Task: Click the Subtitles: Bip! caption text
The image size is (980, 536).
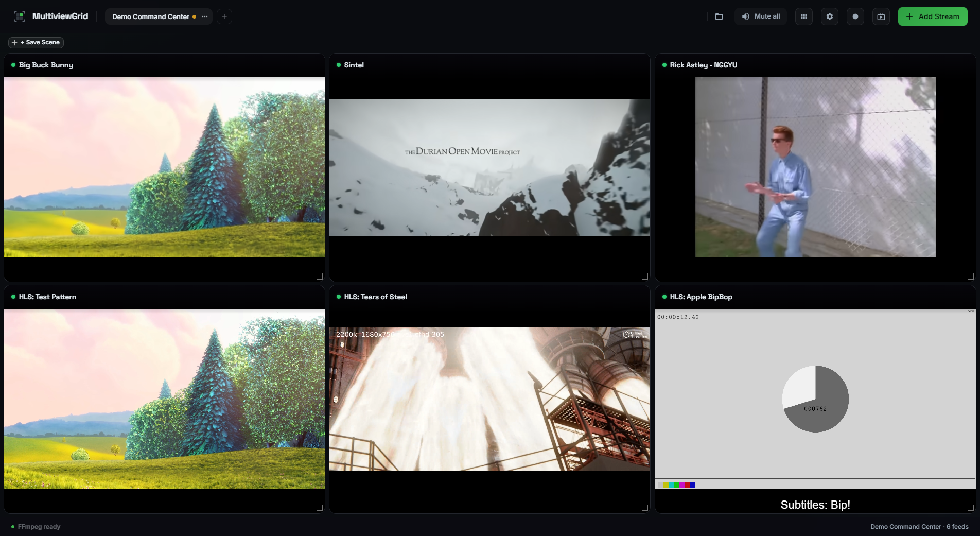Action: (x=815, y=505)
